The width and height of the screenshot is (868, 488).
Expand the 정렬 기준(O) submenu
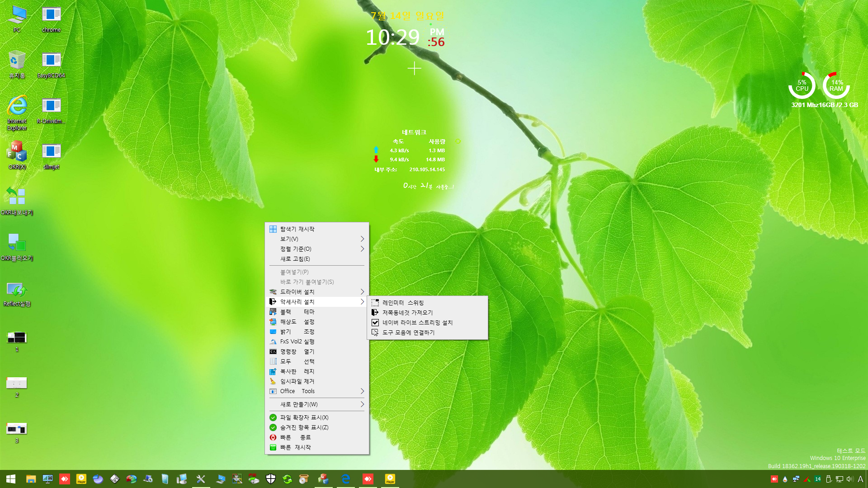tap(316, 249)
